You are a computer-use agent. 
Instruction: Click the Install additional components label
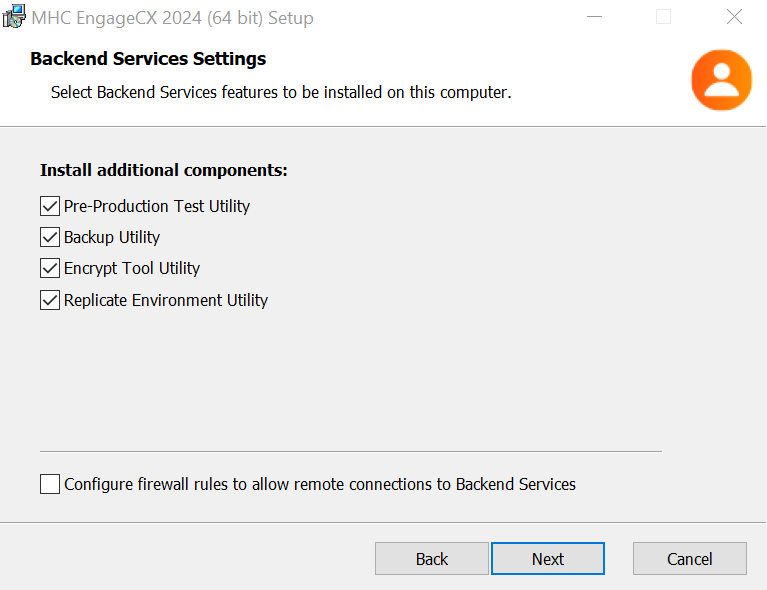pos(164,170)
